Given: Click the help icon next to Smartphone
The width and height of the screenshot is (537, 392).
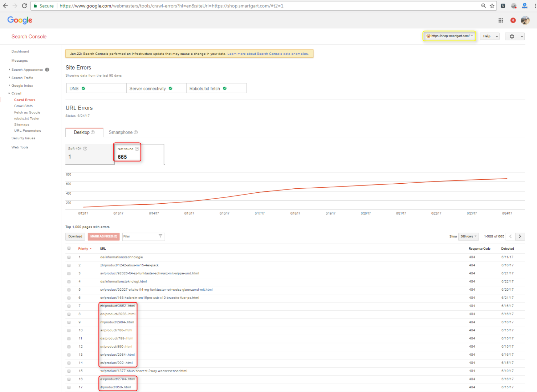Looking at the screenshot, I should (136, 132).
